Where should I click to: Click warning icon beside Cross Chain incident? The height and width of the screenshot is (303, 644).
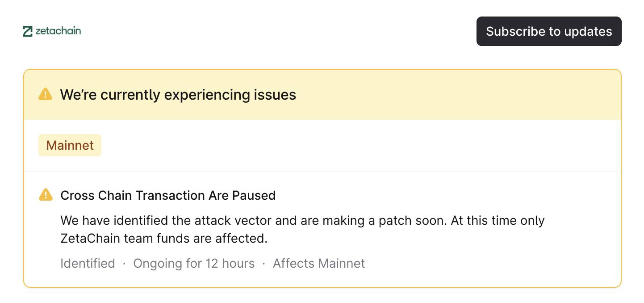point(46,195)
